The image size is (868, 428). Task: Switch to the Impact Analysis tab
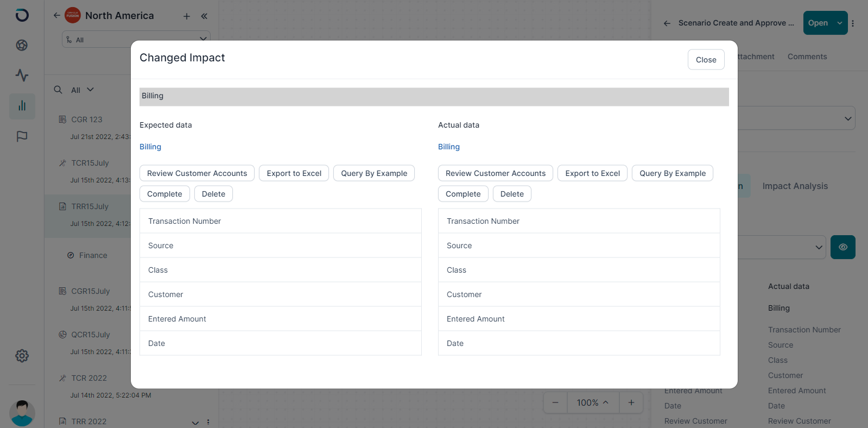(795, 186)
